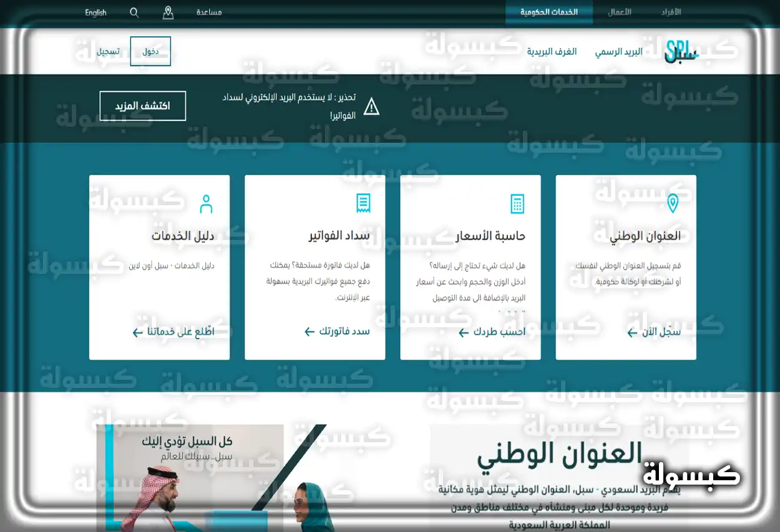Click the map pin icon on the العنوان الوطني card
This screenshot has width=780, height=532.
click(673, 203)
